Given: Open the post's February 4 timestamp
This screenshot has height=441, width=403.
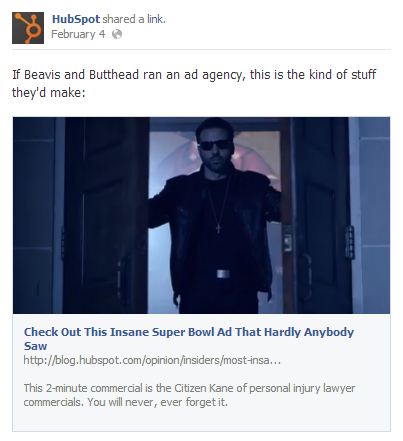Looking at the screenshot, I should pyautogui.click(x=78, y=34).
